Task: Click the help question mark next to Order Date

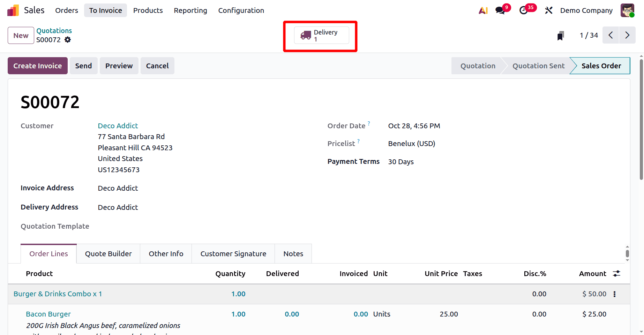Action: coord(369,123)
